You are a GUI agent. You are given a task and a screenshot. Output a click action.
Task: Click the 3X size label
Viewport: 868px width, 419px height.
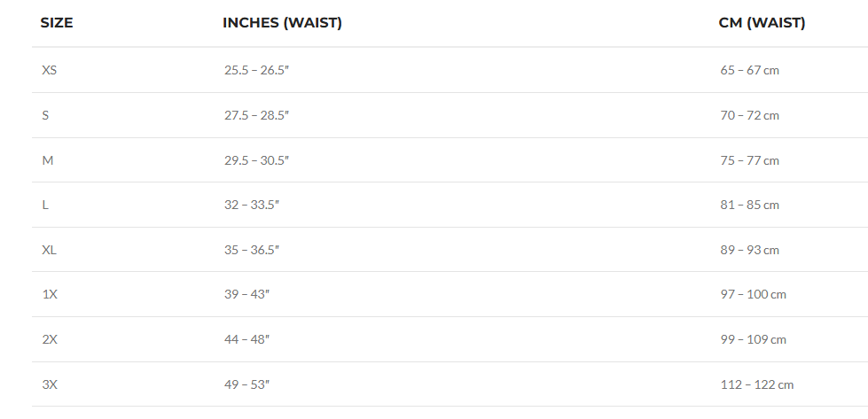[50, 384]
